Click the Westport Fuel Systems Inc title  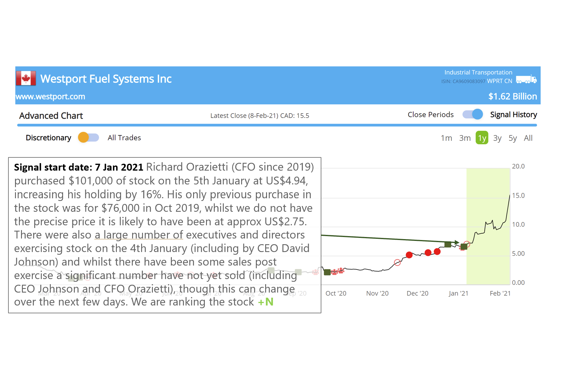click(x=106, y=79)
